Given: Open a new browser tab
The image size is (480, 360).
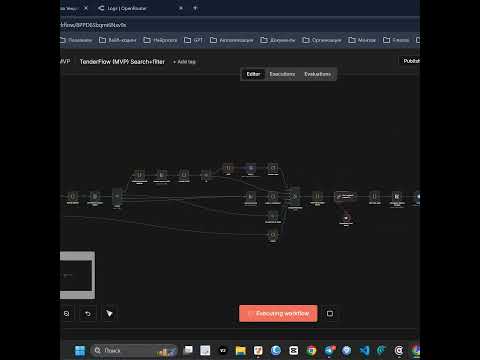Looking at the screenshot, I should [195, 8].
